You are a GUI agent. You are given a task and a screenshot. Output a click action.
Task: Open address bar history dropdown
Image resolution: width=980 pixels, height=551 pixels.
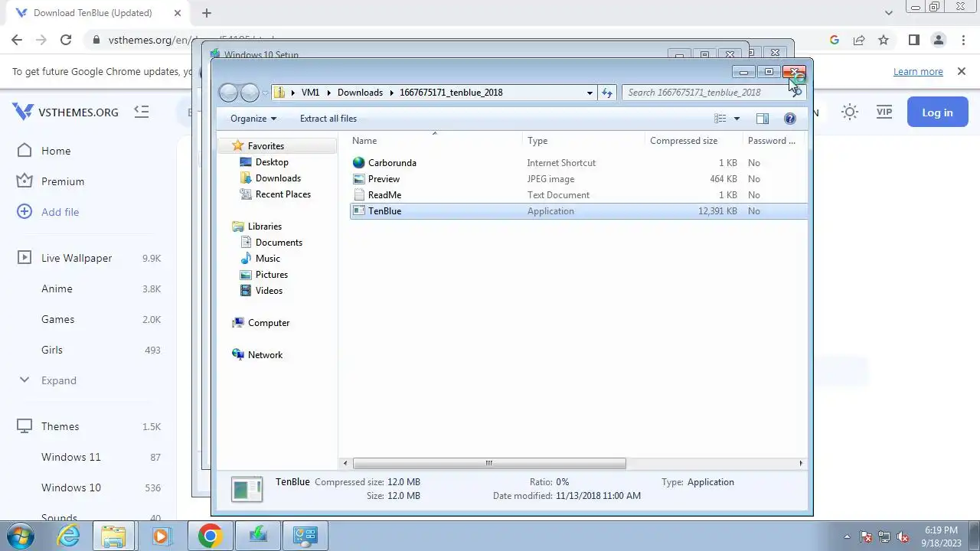[590, 93]
